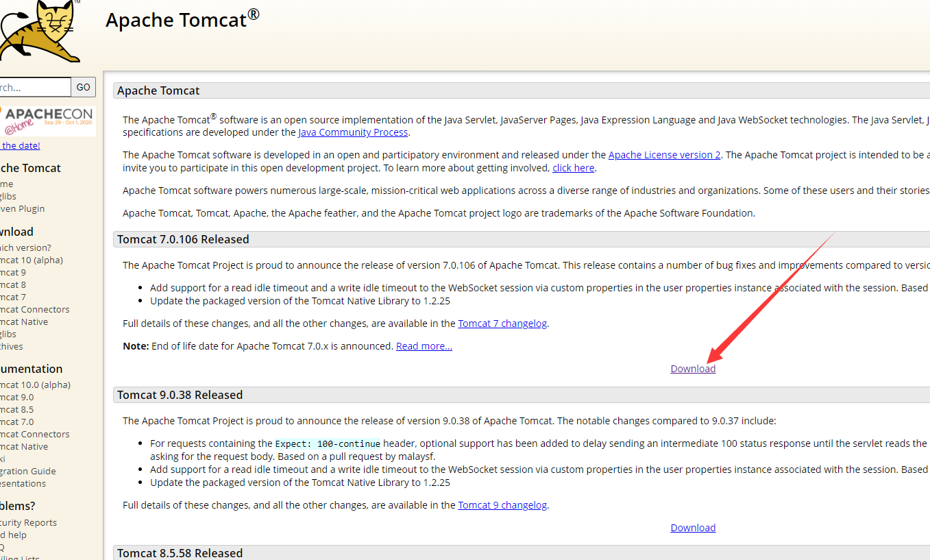Image resolution: width=930 pixels, height=560 pixels.
Task: Open Maven Plugin in the sidebar
Action: tap(22, 208)
